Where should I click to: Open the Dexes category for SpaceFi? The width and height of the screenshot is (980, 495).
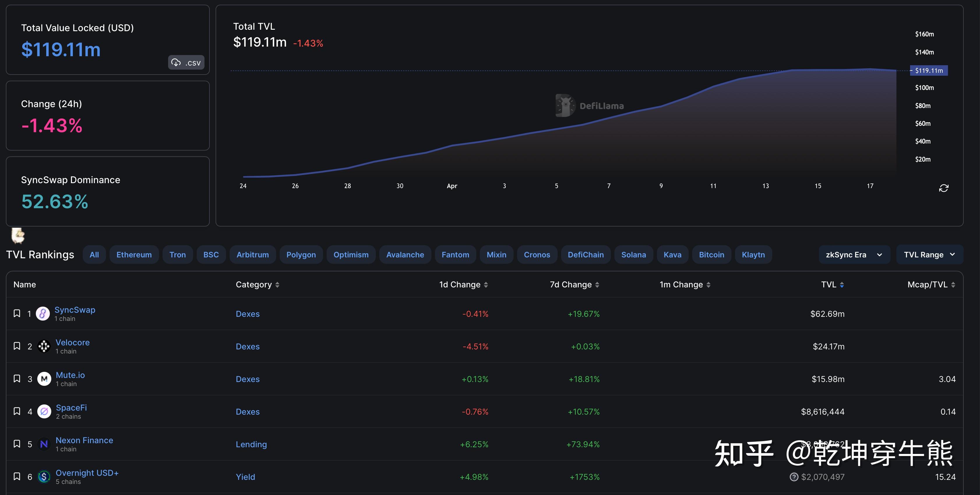(248, 412)
